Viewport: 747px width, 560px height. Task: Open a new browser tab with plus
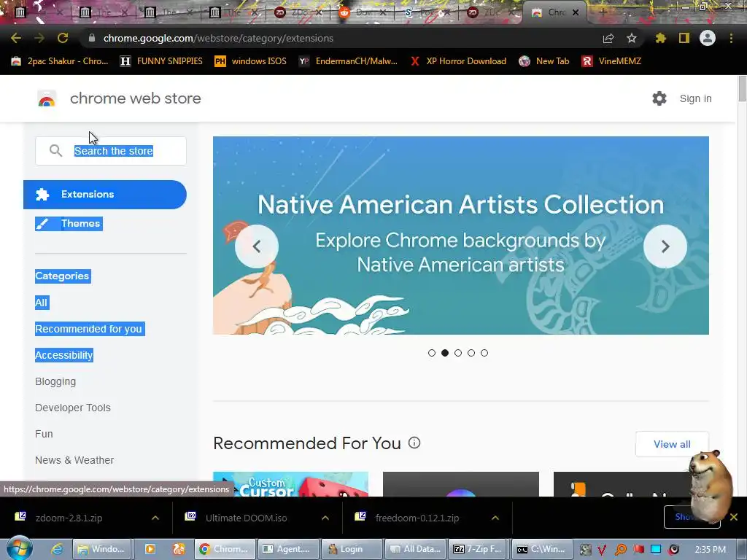coord(603,12)
